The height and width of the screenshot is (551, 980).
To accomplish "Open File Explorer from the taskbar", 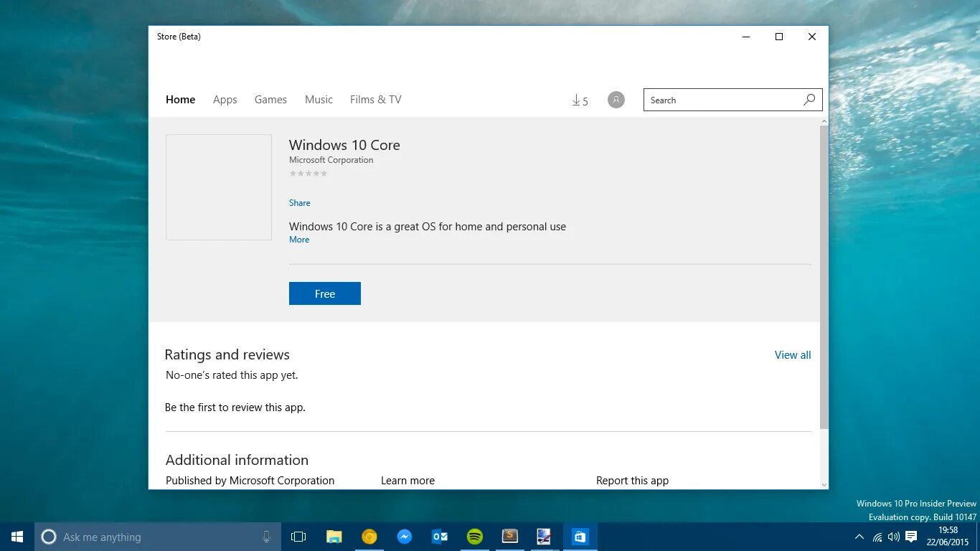I will tap(334, 537).
